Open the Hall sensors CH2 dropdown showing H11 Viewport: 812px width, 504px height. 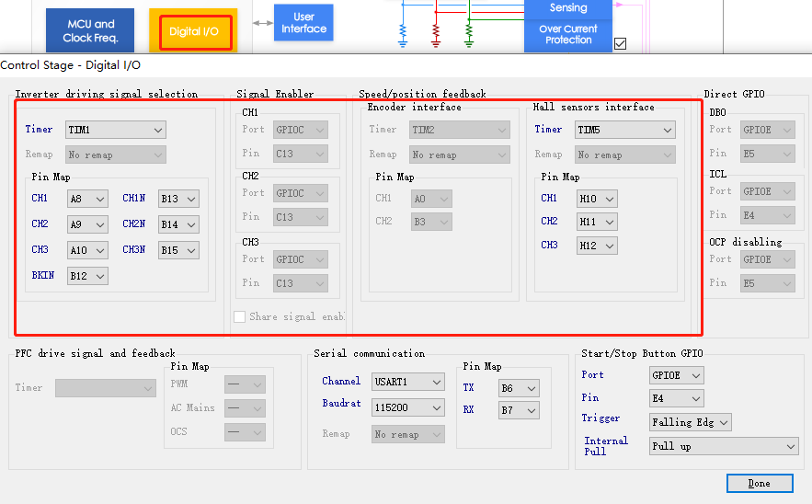pyautogui.click(x=597, y=222)
